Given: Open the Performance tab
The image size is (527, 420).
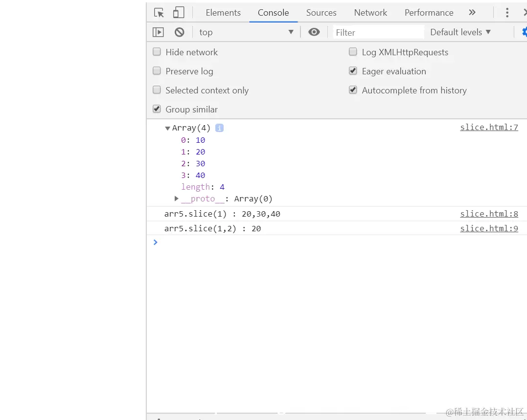Looking at the screenshot, I should coord(429,13).
